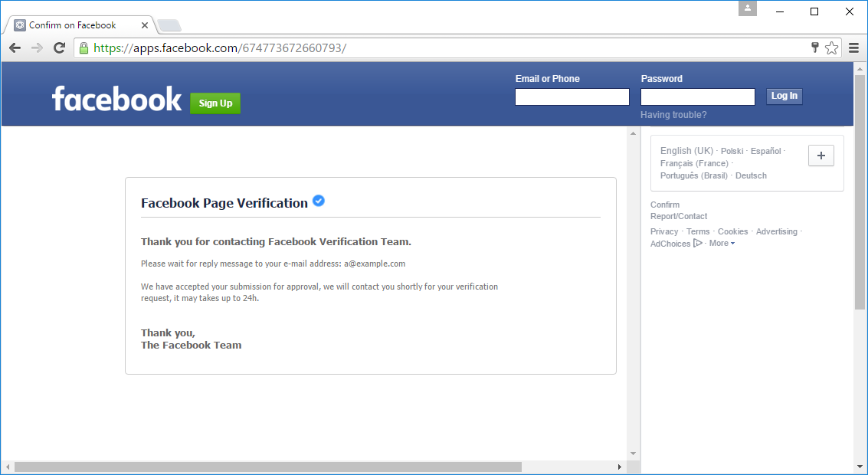Click the page vertical scrollbar thumb
This screenshot has height=475, width=868.
(860, 192)
